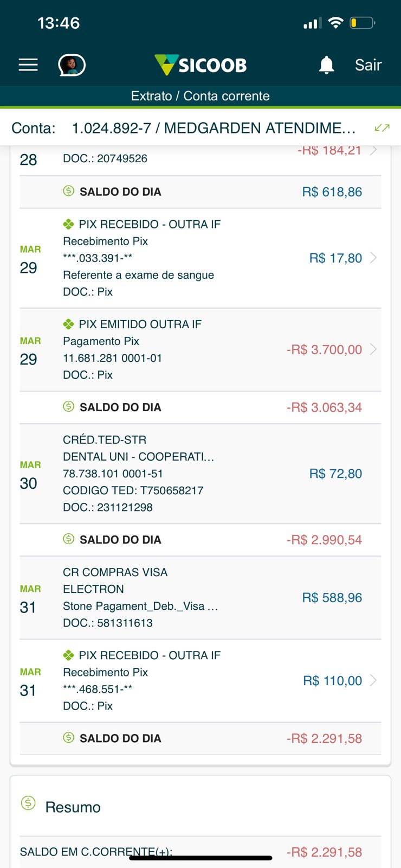This screenshot has width=401, height=868.
Task: Tap the Pix icon beside PIX EMITIDO OUTRA IF
Action: click(x=68, y=324)
